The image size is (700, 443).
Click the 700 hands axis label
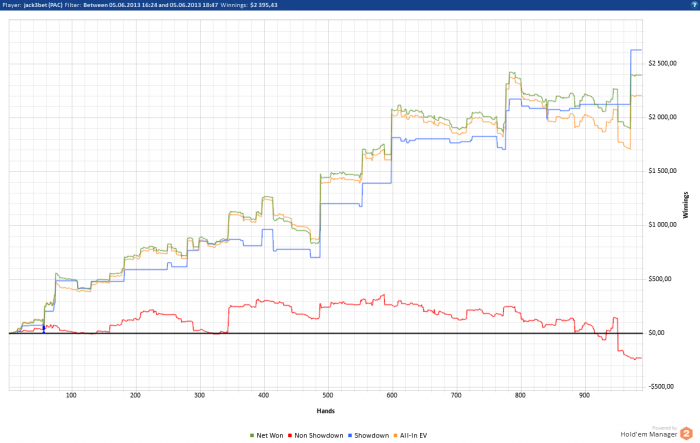point(456,395)
